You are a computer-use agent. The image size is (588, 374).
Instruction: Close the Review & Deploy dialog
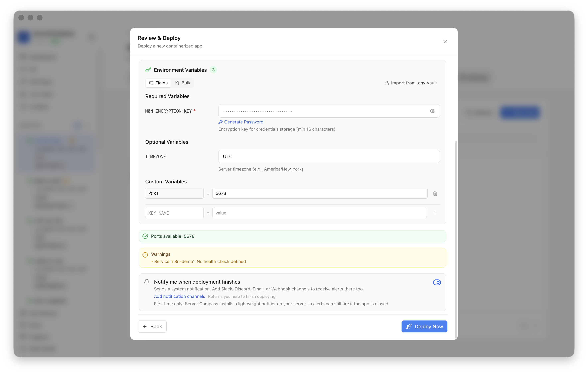point(445,41)
